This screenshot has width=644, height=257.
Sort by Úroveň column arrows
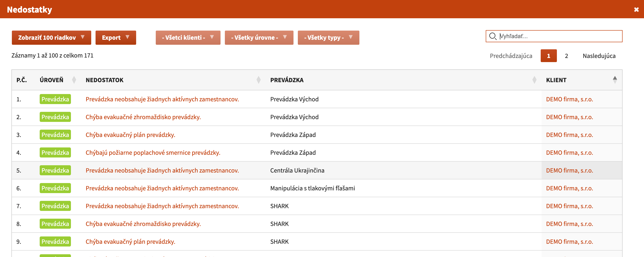click(74, 80)
